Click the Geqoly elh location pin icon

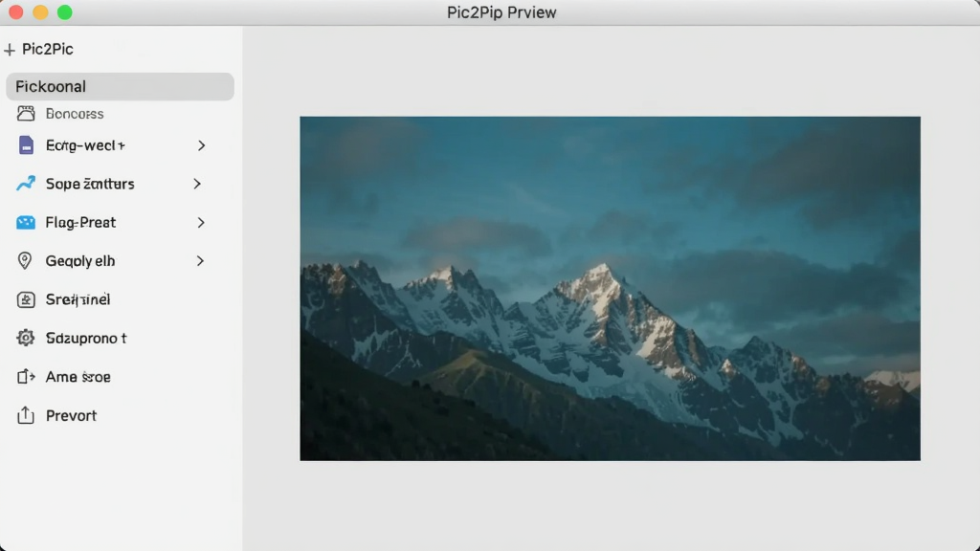click(24, 260)
